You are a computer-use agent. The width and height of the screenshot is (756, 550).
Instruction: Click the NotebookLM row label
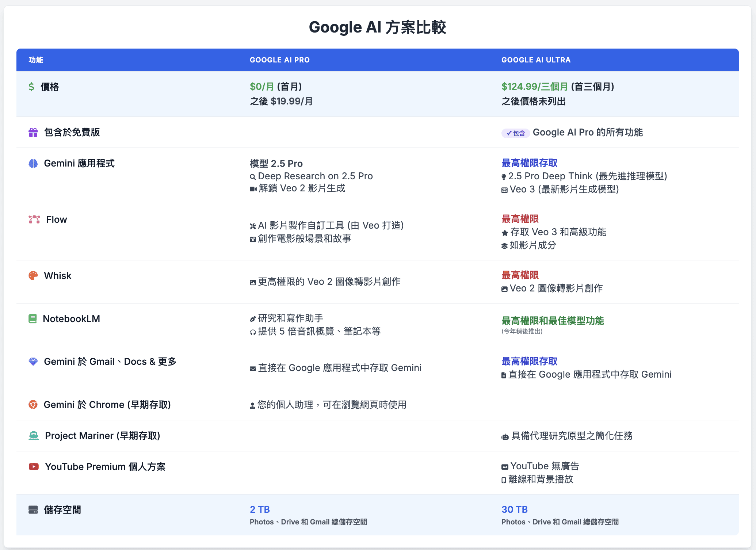click(72, 319)
